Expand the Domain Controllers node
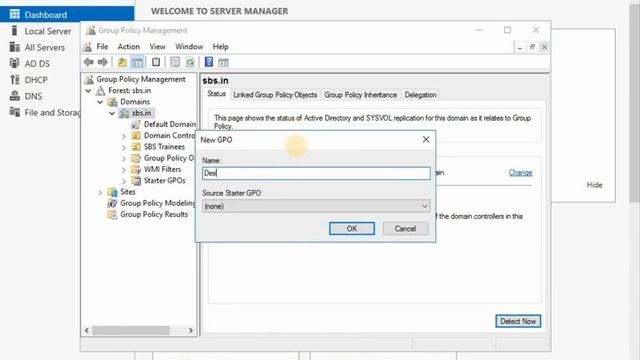The height and width of the screenshot is (360, 640). click(124, 136)
